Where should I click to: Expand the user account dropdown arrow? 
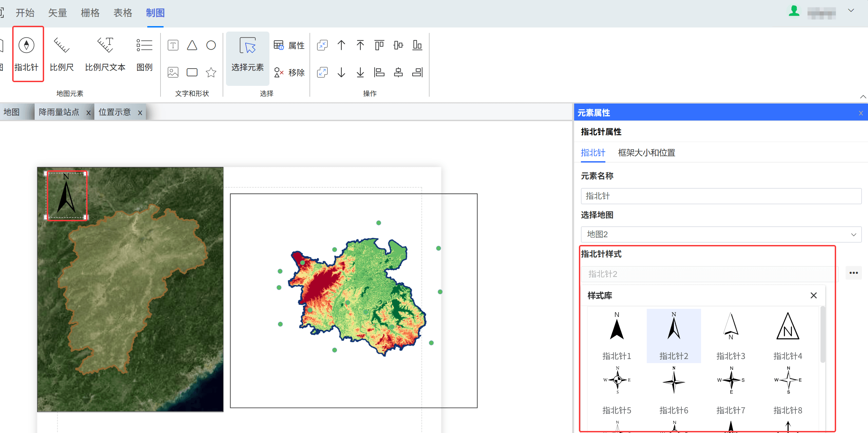pyautogui.click(x=851, y=11)
